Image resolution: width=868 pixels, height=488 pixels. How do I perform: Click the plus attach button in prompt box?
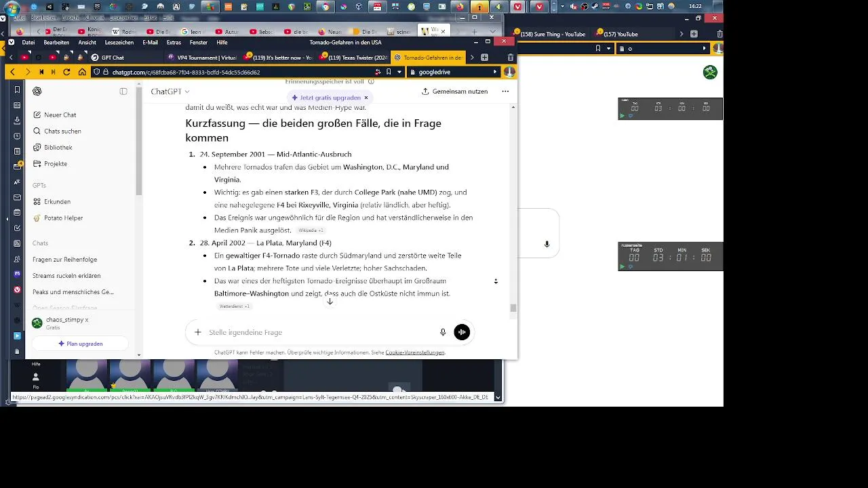tap(198, 332)
